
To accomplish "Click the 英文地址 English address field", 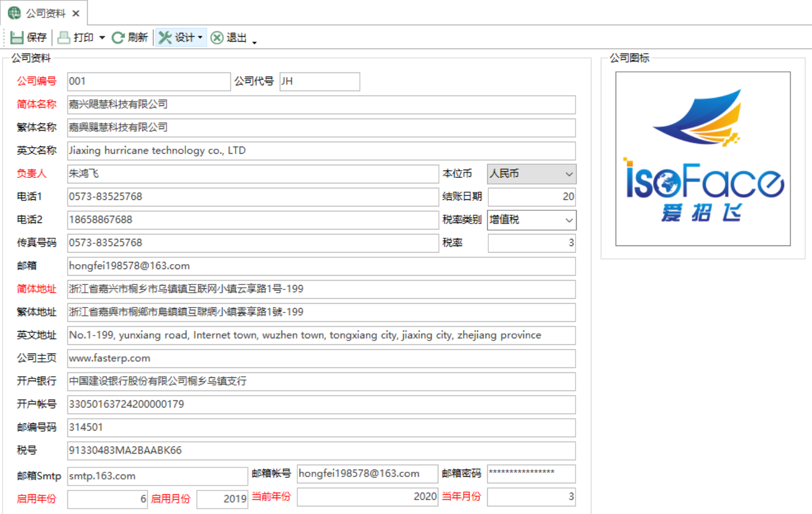I will pyautogui.click(x=322, y=335).
